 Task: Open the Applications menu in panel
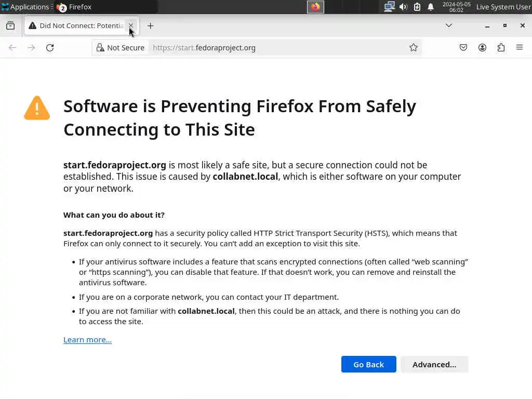coord(25,7)
